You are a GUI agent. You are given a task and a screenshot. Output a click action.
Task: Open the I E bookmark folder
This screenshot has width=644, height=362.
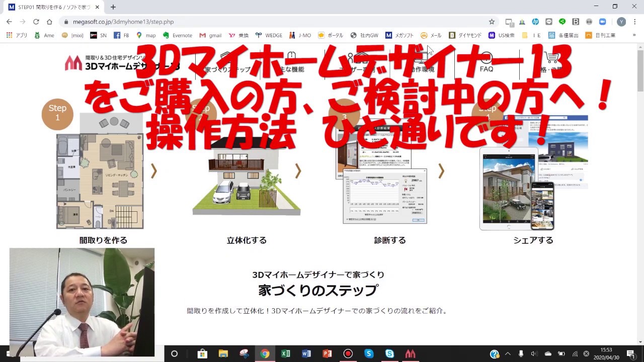pyautogui.click(x=531, y=35)
